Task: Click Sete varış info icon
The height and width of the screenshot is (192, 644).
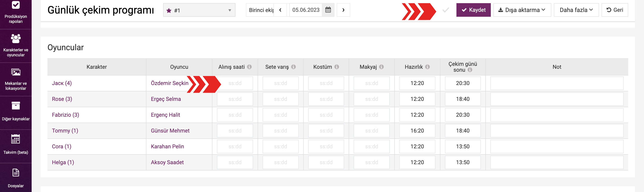Action: point(294,67)
